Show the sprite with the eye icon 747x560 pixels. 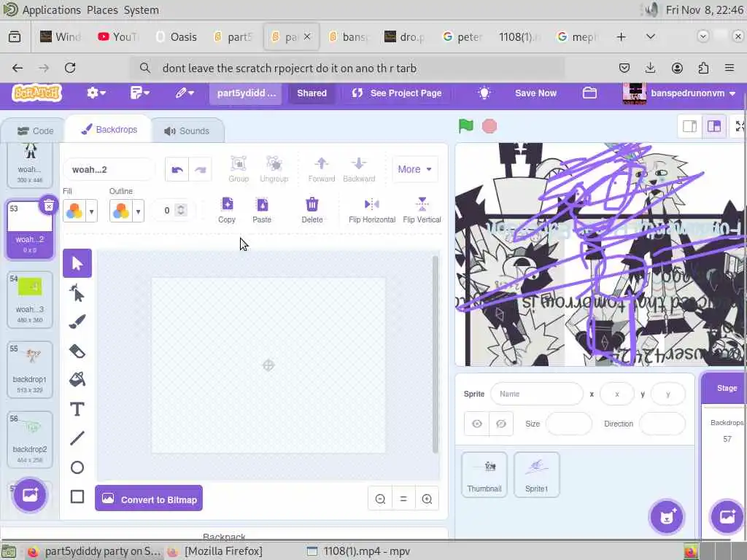(x=477, y=424)
